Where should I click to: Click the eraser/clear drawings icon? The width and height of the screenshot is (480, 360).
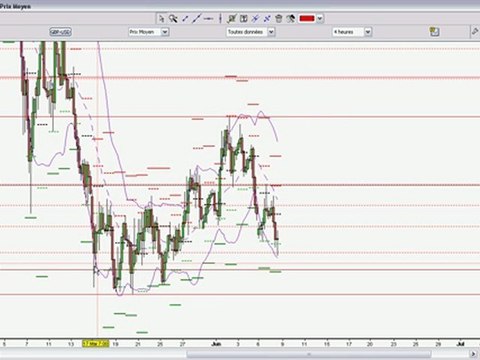[x=290, y=19]
